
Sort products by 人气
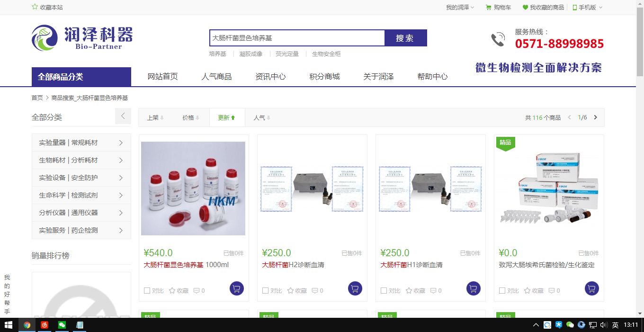(x=262, y=117)
